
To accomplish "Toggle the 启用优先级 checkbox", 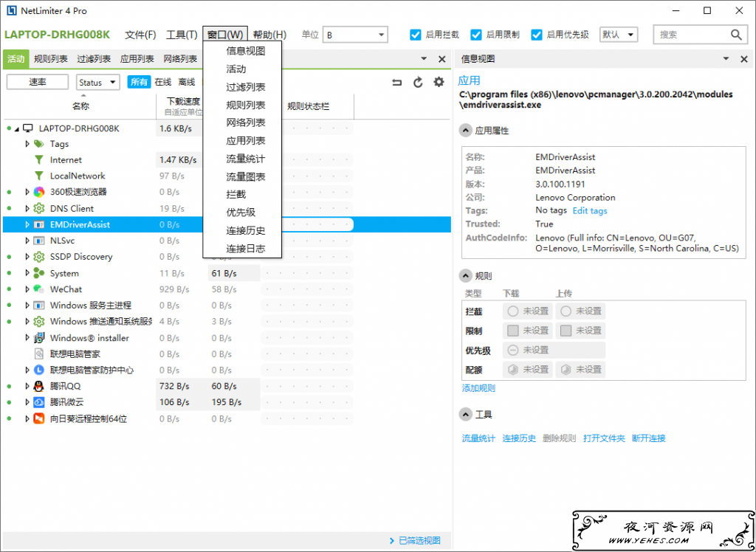I will coord(537,35).
